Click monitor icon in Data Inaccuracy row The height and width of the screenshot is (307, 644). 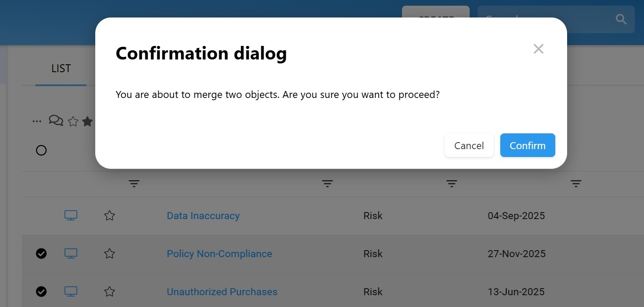[71, 216]
